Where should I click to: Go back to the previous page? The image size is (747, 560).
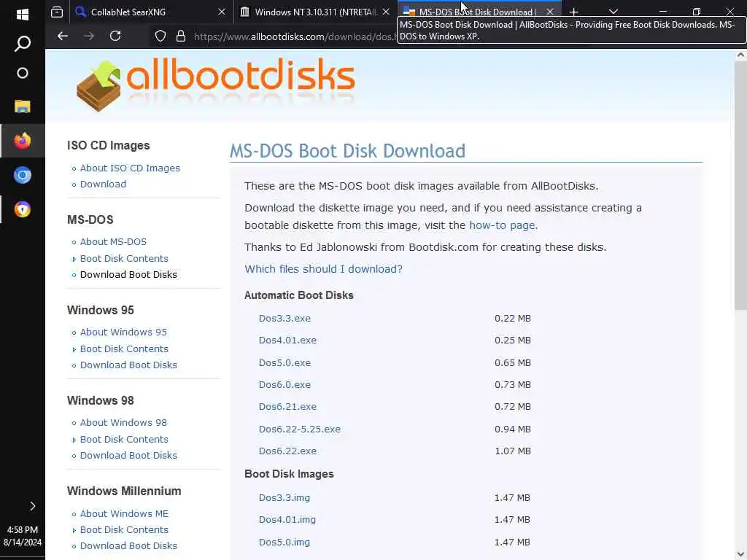click(63, 36)
